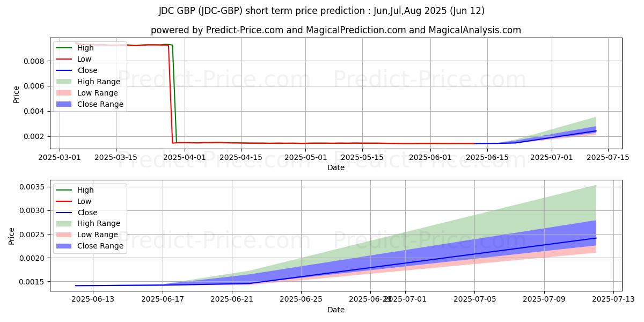Image resolution: width=644 pixels, height=322 pixels.
Task: Click the green High line swatch in top legend
Action: [64, 48]
